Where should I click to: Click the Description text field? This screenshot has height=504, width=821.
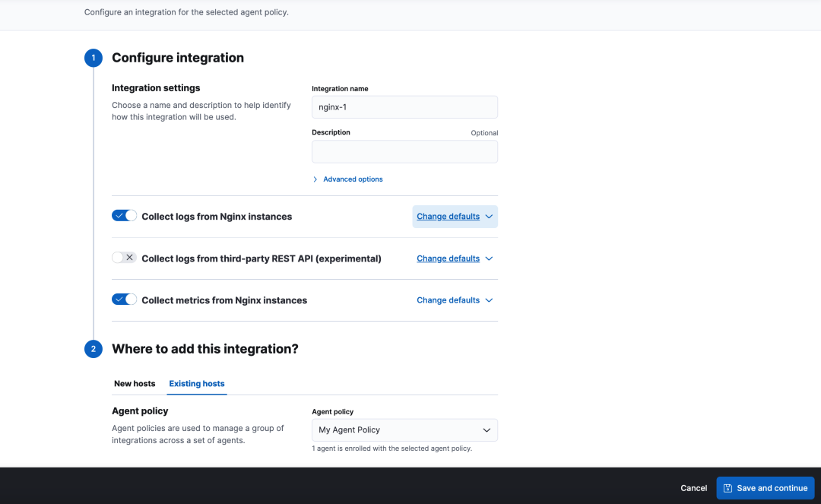click(x=404, y=151)
